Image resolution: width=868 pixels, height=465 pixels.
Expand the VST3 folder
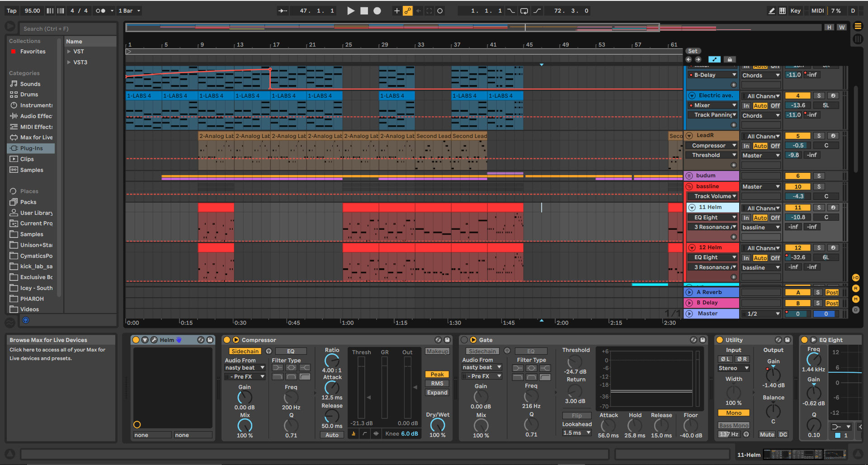[69, 62]
